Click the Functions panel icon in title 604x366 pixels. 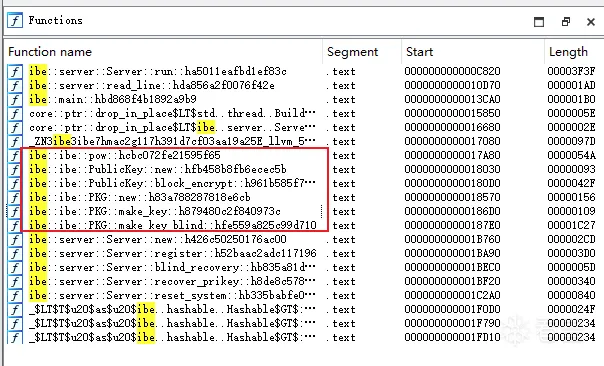point(15,20)
